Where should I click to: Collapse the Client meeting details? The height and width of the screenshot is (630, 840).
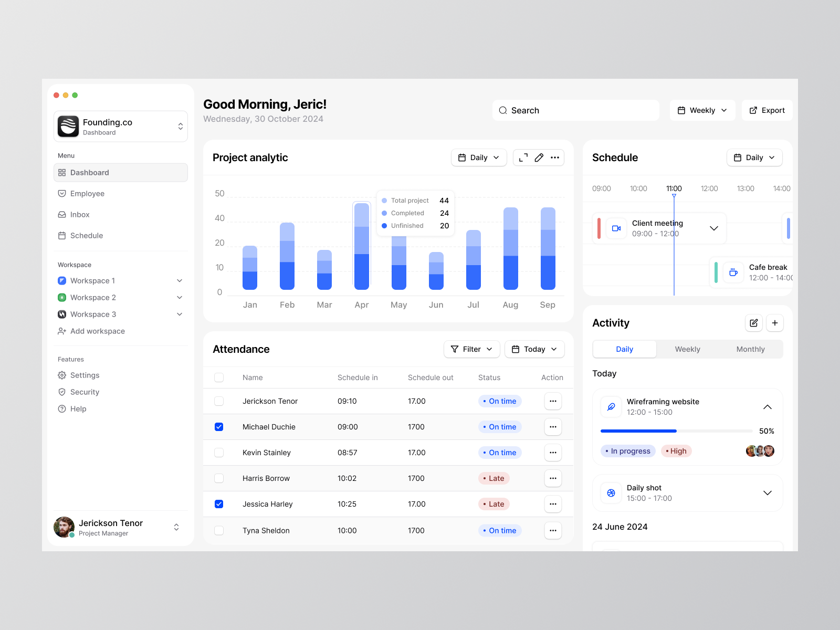click(x=713, y=228)
